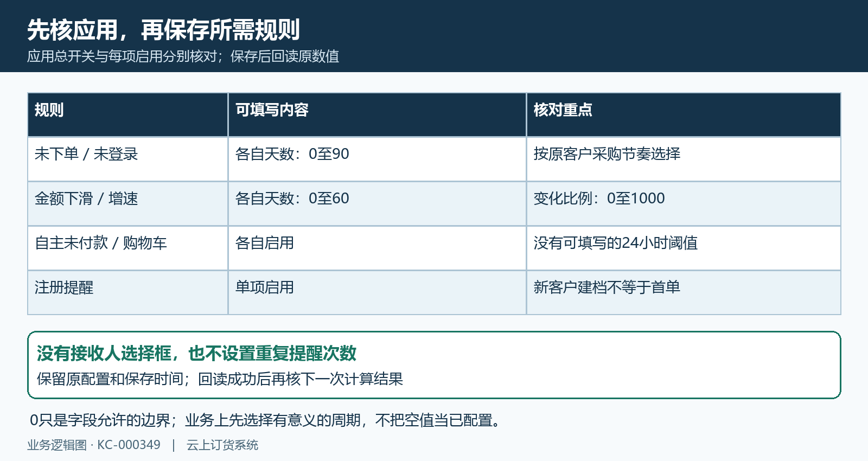Click the 各自启用 cell

pos(377,248)
